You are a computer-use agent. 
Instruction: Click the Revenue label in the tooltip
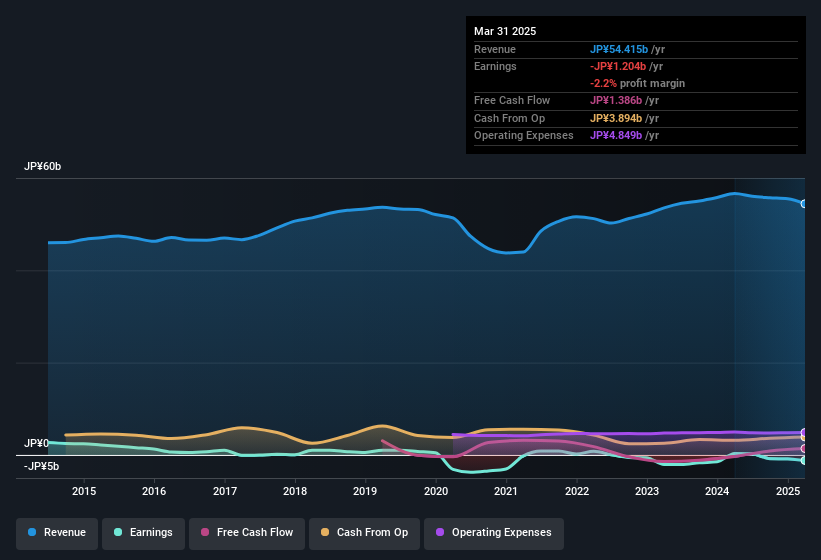[x=495, y=49]
